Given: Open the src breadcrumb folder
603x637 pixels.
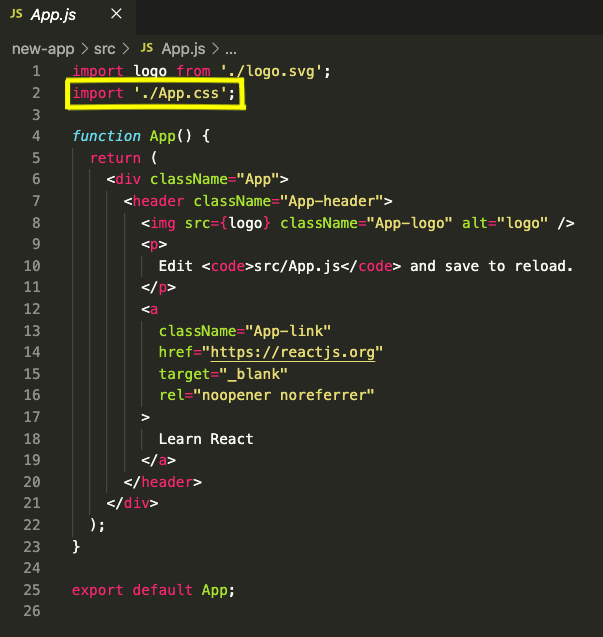Looking at the screenshot, I should click(x=104, y=49).
